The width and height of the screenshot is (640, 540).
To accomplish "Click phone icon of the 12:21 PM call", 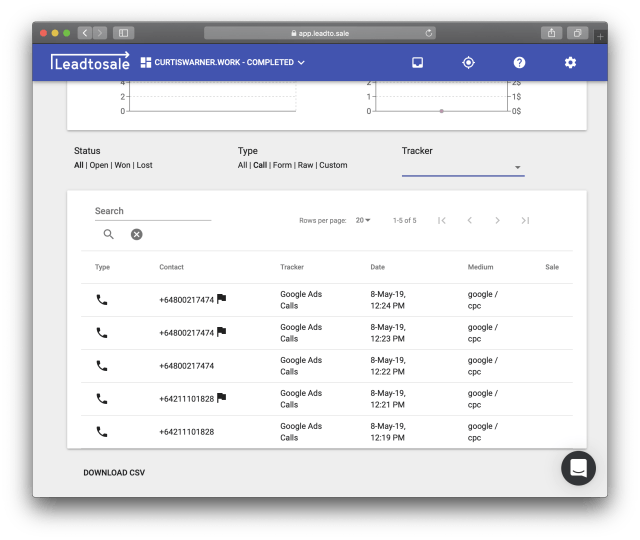I will [102, 399].
